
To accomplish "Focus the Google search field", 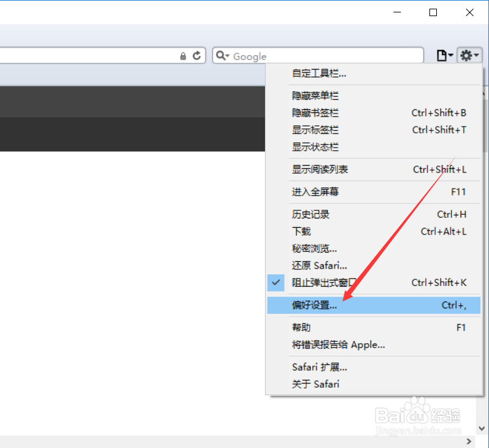I will click(318, 56).
